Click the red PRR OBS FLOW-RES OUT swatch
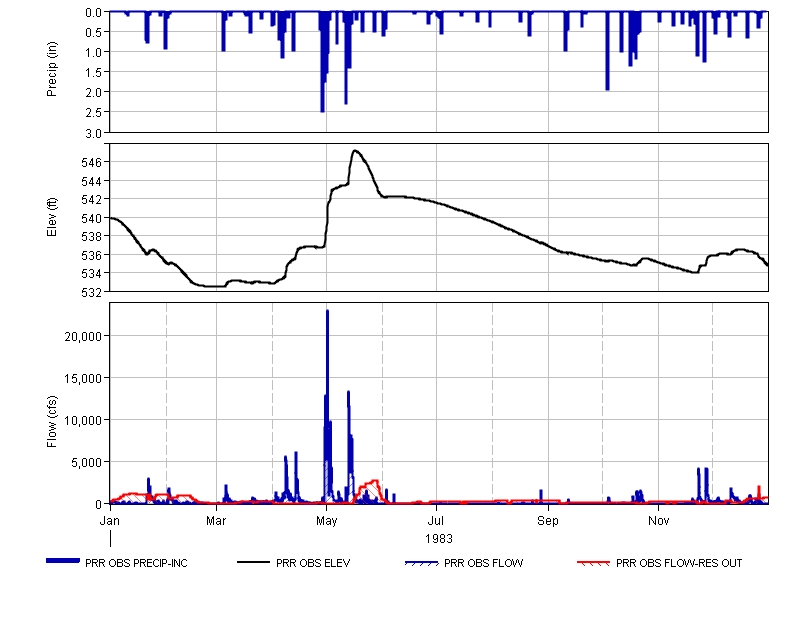 click(595, 563)
